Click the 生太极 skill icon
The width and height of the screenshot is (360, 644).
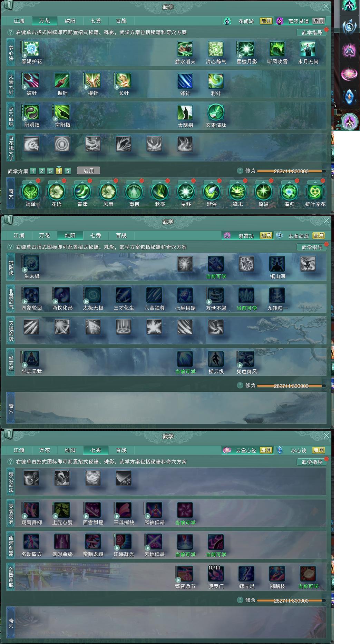pos(31,264)
